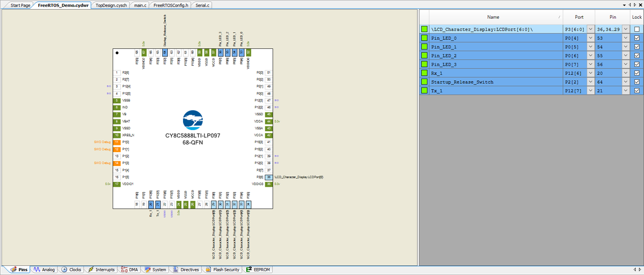Click green status icon for Startup_Release_Switch
Screen dimensions: 644x275
424,82
